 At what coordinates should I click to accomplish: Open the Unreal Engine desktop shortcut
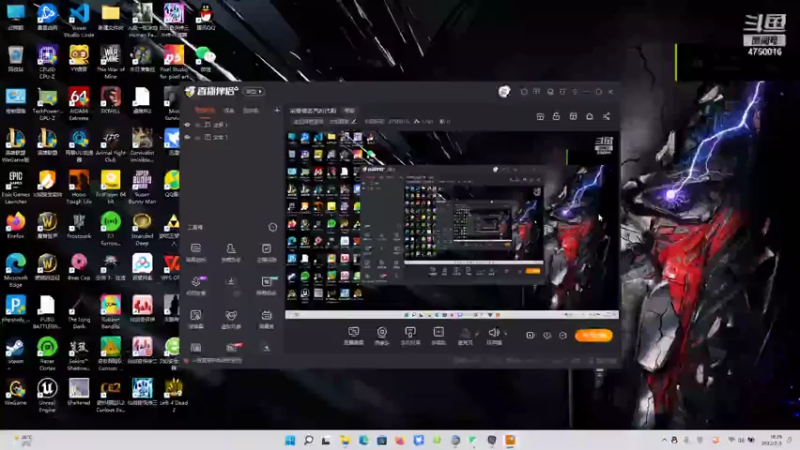[47, 395]
